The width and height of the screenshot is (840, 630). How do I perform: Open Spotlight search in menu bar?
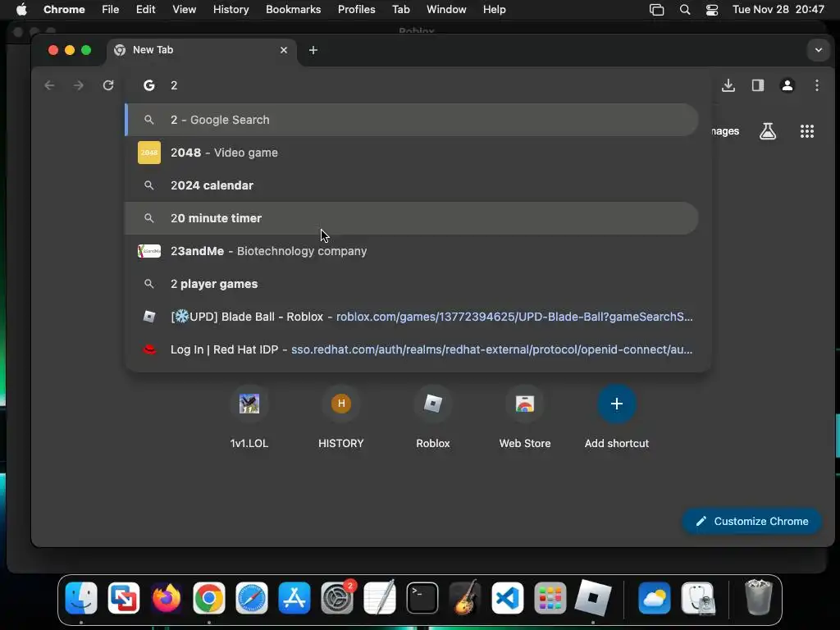(685, 10)
